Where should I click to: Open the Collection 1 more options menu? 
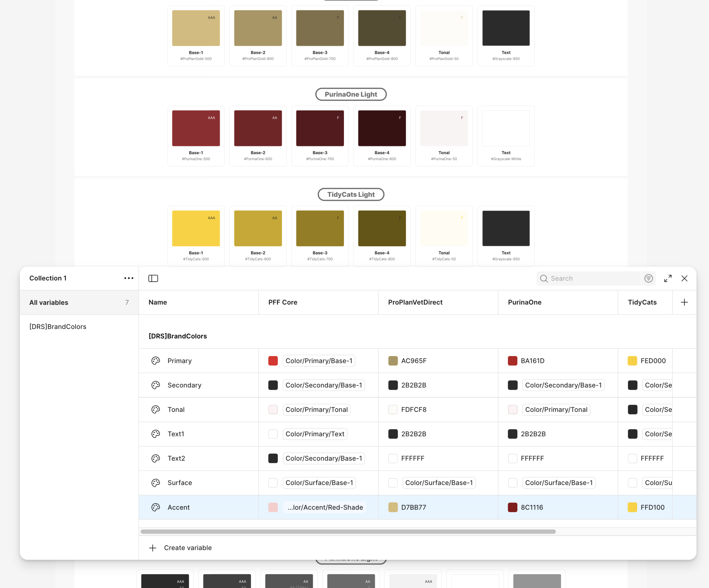click(129, 278)
